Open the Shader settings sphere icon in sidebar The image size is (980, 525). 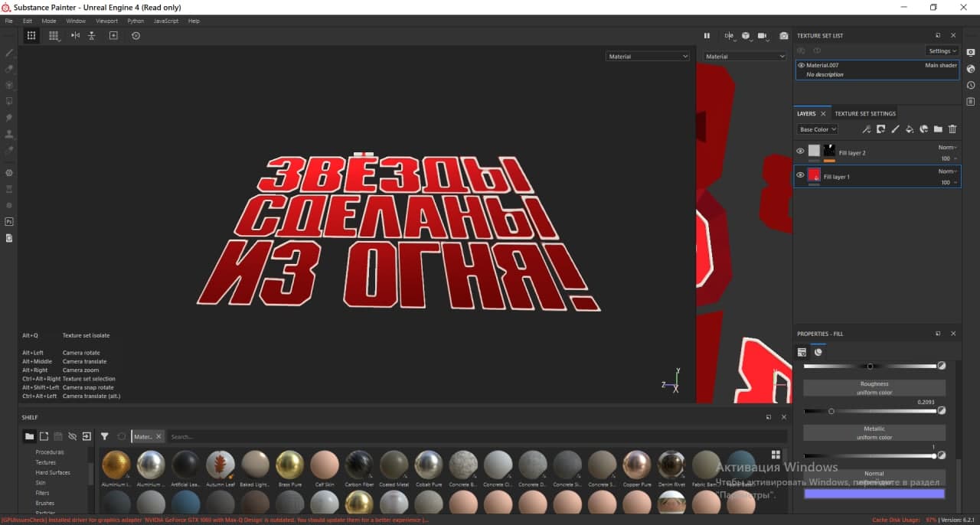[971, 69]
